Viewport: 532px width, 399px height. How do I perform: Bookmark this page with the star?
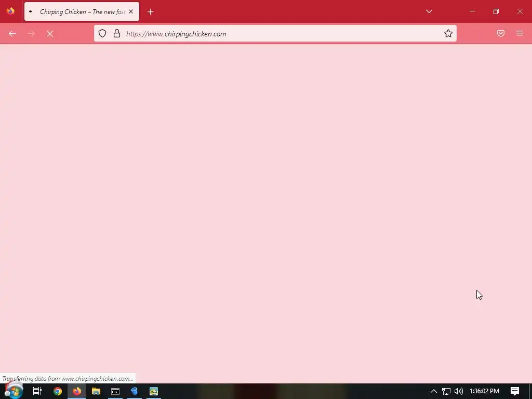(x=448, y=33)
